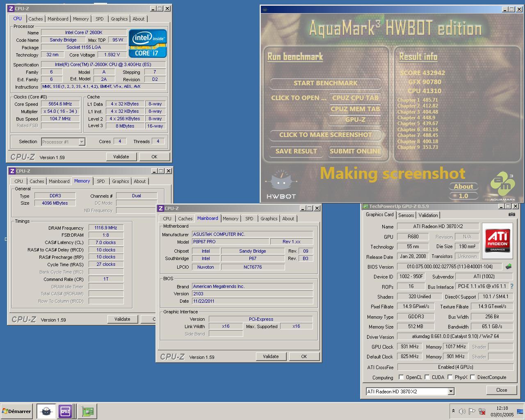This screenshot has height=420, width=525.
Task: Click OK in the CPU window
Action: click(x=154, y=157)
